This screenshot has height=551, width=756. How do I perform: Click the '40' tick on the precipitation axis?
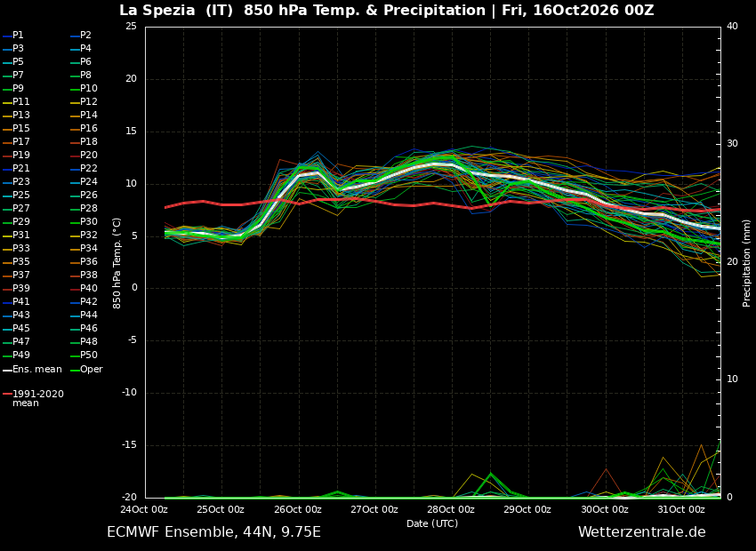click(x=732, y=26)
